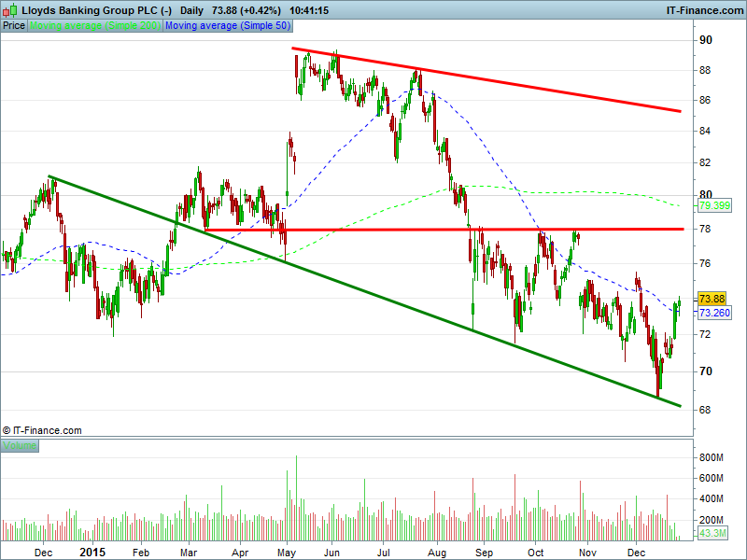Click the Oct label on time axis

pos(535,553)
